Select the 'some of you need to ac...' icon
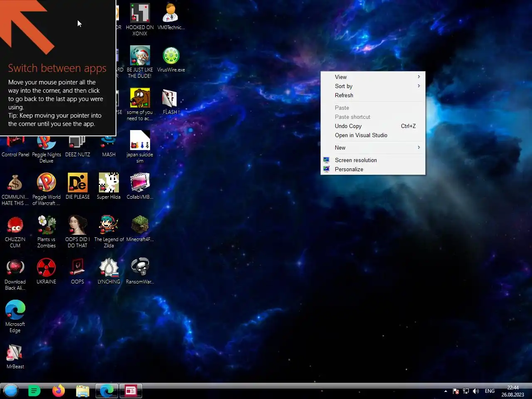Screen dimensions: 532x399 pyautogui.click(x=140, y=104)
